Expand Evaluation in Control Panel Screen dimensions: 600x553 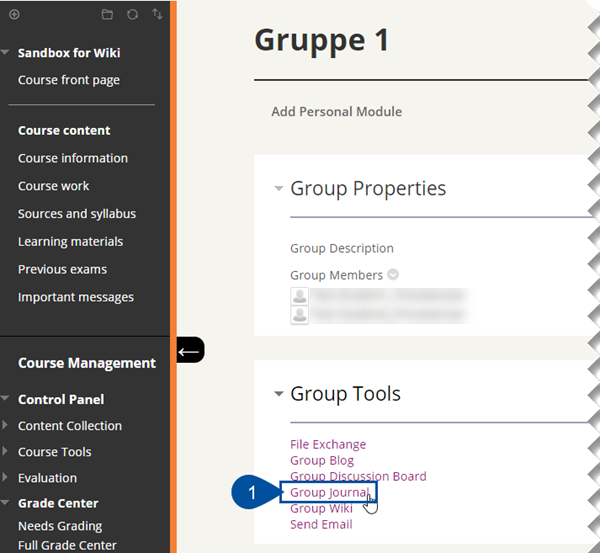tap(5, 477)
